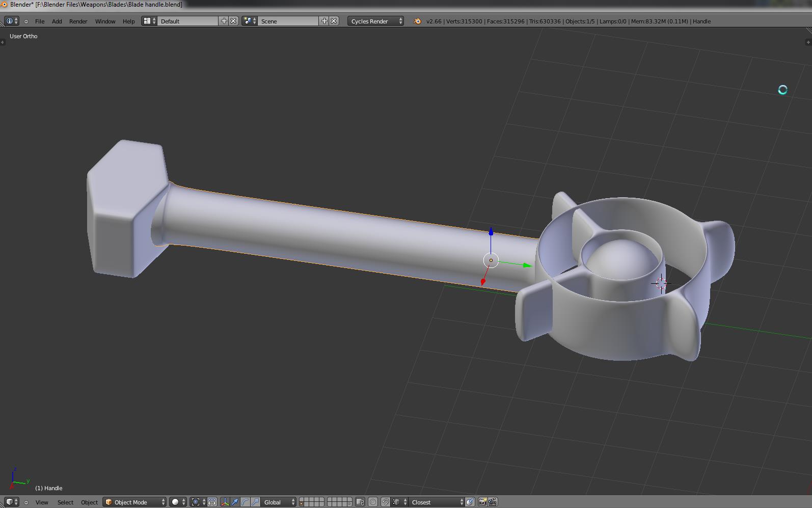Screen dimensions: 812x508
Task: Click the OpenGL render image camera icon
Action: 482,502
